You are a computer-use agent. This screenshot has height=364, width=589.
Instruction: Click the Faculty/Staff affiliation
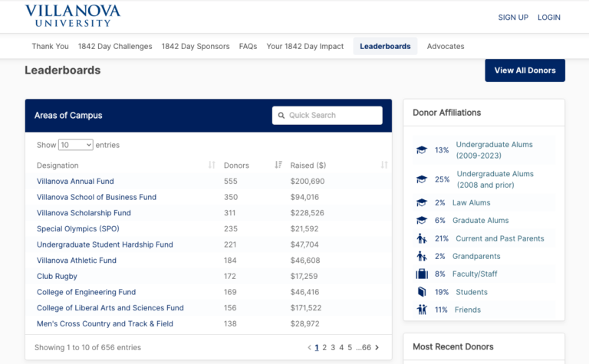click(x=475, y=274)
